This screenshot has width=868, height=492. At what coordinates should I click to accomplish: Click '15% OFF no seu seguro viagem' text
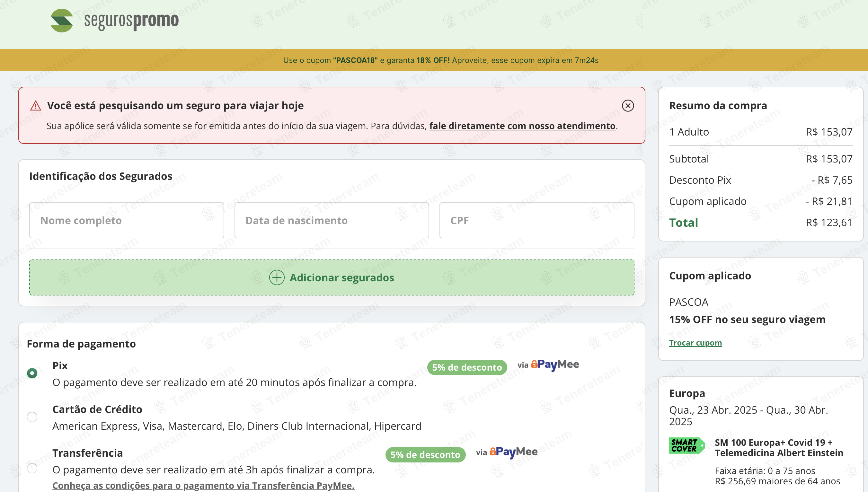(x=747, y=319)
